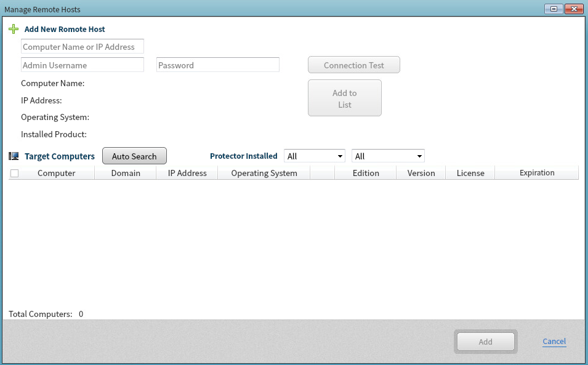Toggle the select-all computers checkbox
Image resolution: width=588 pixels, height=365 pixels.
point(15,174)
